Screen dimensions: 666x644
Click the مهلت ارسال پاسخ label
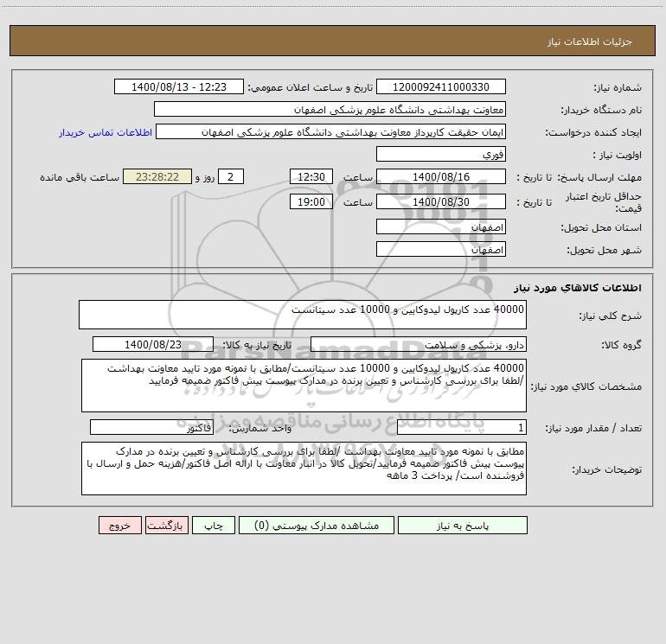pos(599,177)
